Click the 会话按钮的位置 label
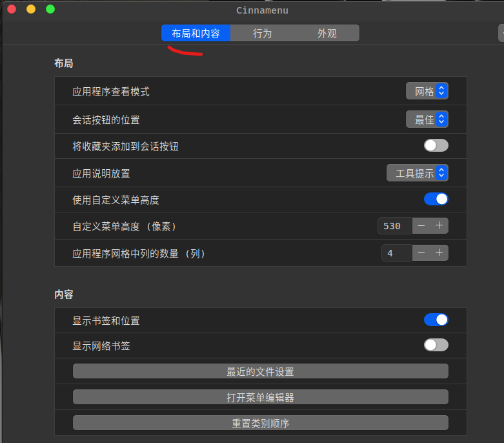 pyautogui.click(x=106, y=120)
